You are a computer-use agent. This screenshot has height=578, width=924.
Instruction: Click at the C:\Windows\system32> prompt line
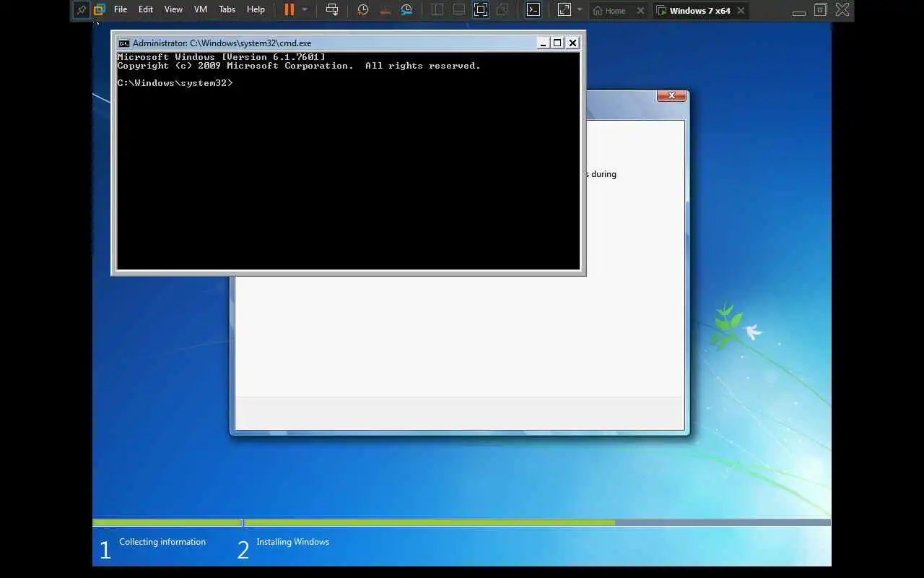coord(175,83)
